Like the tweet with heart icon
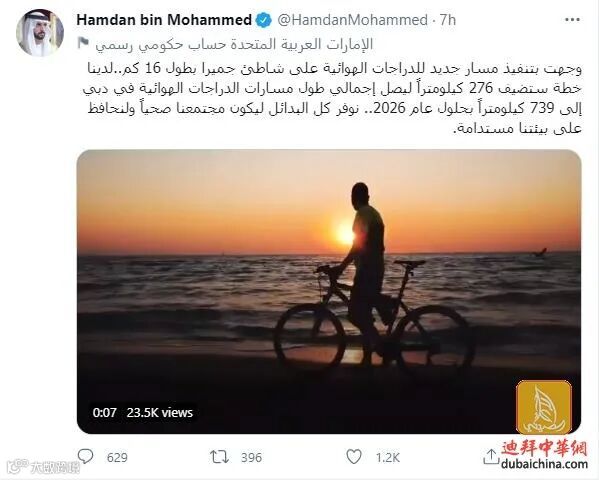The height and width of the screenshot is (480, 599). [354, 457]
